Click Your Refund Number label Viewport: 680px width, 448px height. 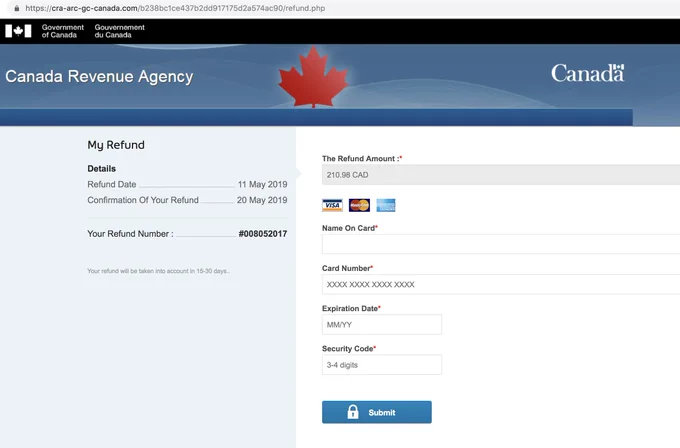[131, 234]
